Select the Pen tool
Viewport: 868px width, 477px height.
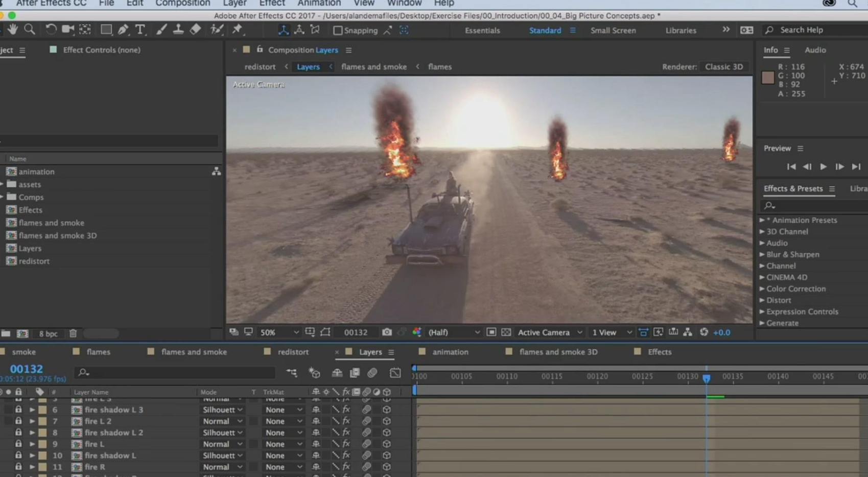coord(123,30)
